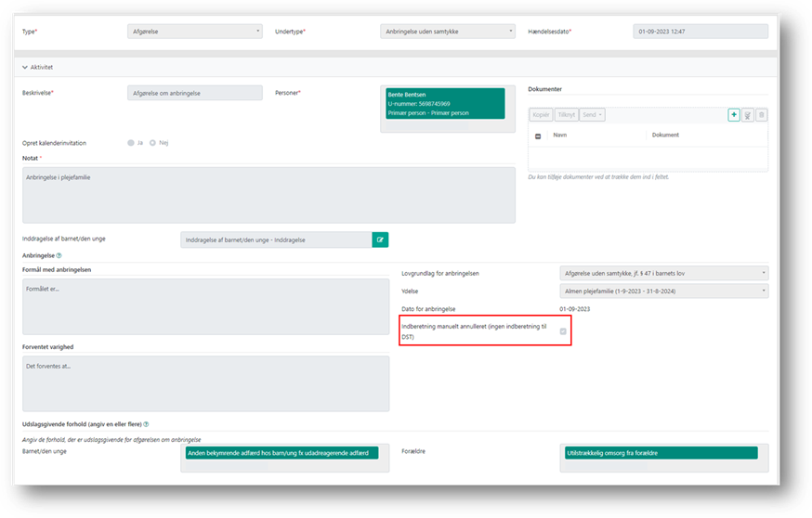Expand Lovgrundlag for anbringelsen dropdown
The width and height of the screenshot is (812, 518).
pos(663,273)
